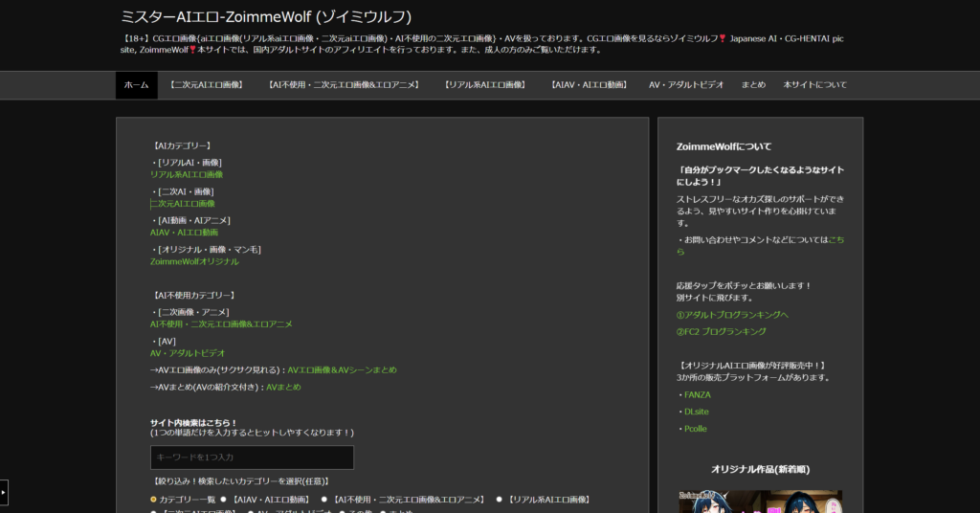Open the ①アダルトブログランキングへ link
Screen dimensions: 980x513
[732, 315]
